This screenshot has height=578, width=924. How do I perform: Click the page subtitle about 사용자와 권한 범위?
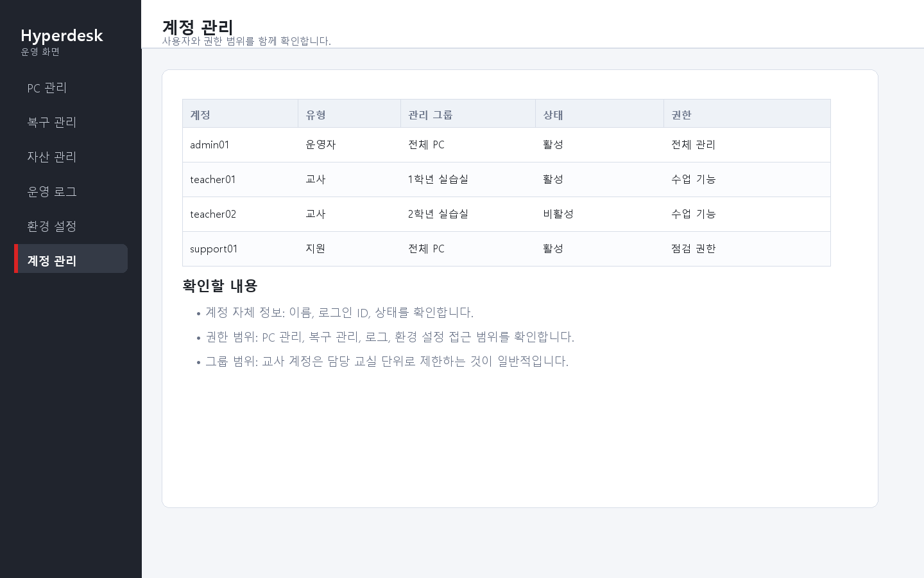246,41
